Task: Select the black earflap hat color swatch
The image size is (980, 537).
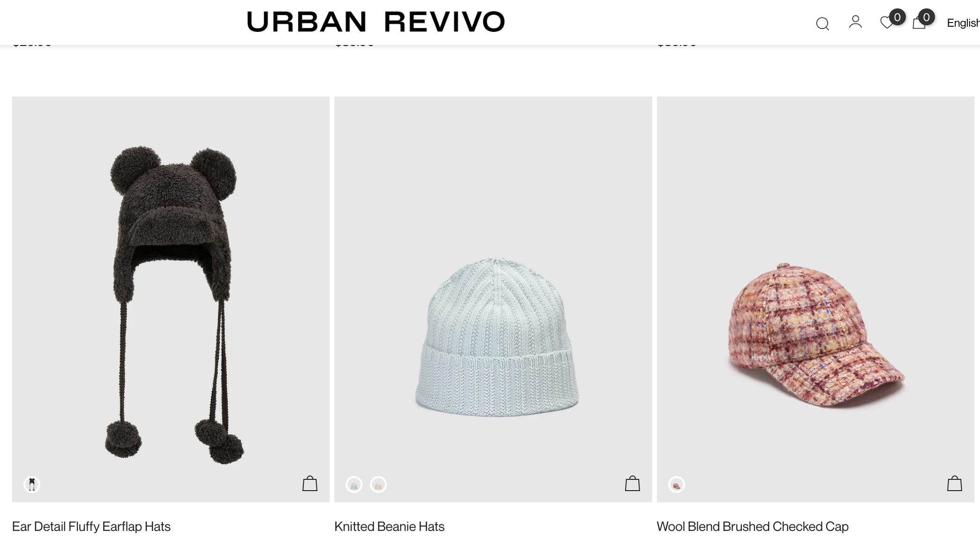Action: click(32, 484)
